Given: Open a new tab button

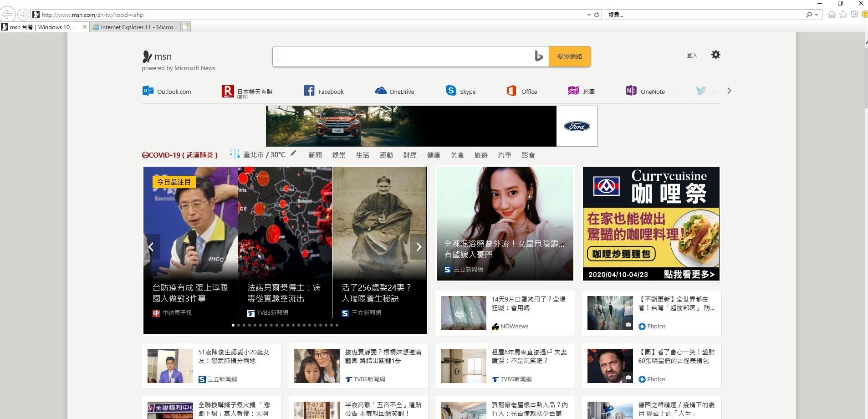Looking at the screenshot, I should 186,27.
